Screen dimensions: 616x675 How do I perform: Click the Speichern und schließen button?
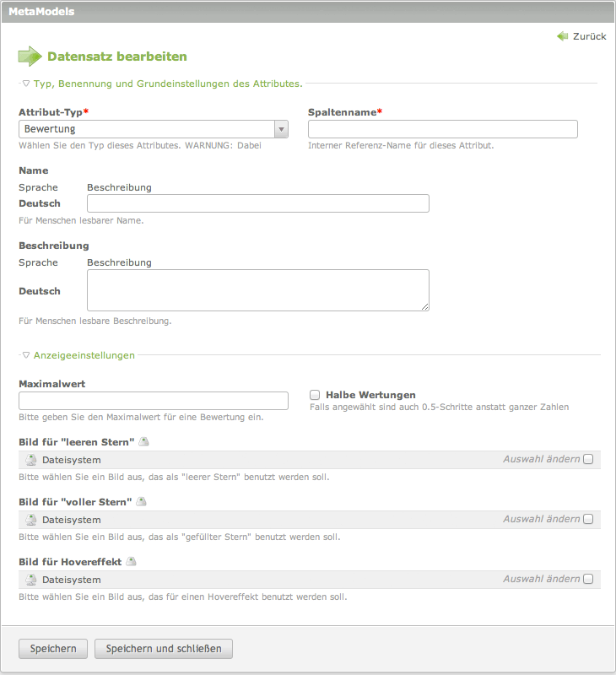tap(164, 649)
